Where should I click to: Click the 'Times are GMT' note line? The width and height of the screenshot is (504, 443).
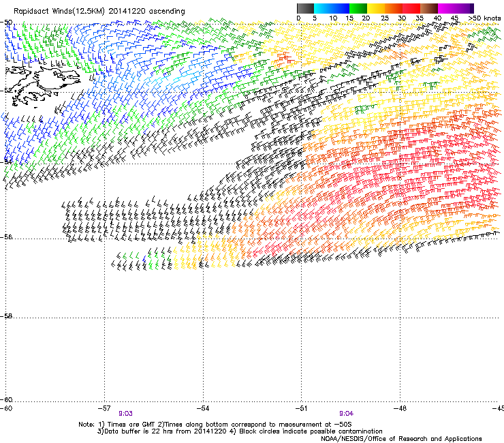click(x=215, y=425)
